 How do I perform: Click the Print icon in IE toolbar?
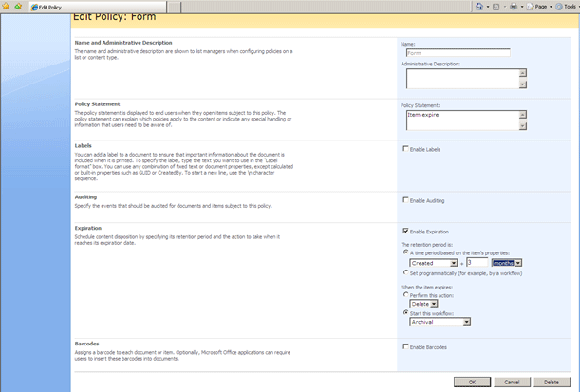(x=514, y=7)
